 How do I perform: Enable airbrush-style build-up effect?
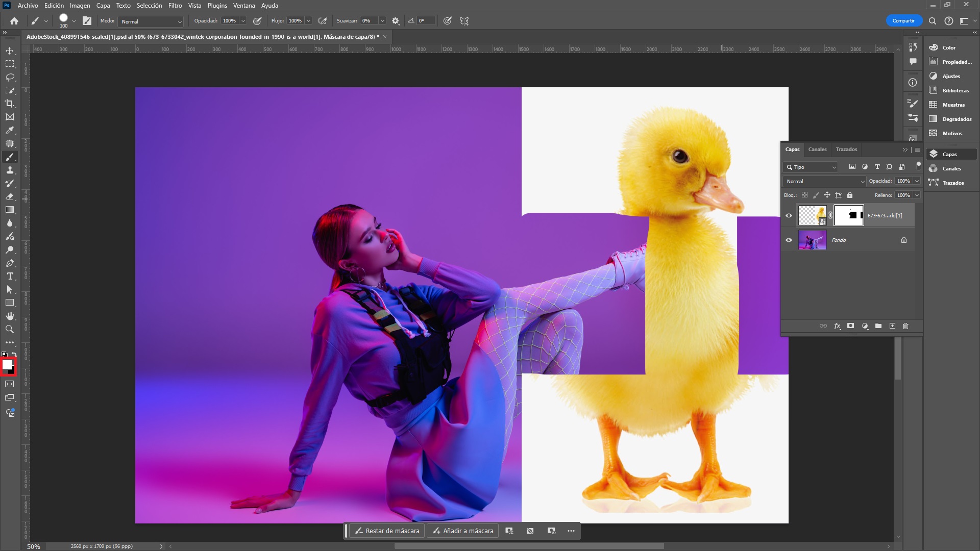323,21
